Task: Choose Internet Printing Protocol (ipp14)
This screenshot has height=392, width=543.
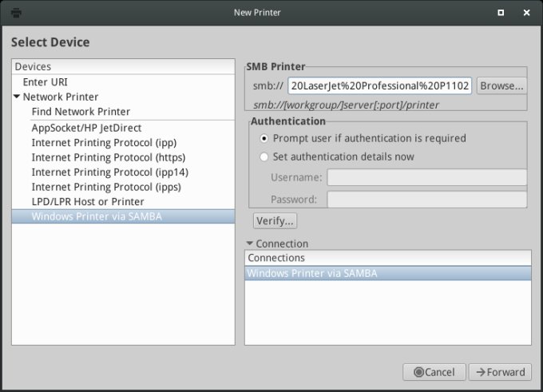Action: [109, 172]
